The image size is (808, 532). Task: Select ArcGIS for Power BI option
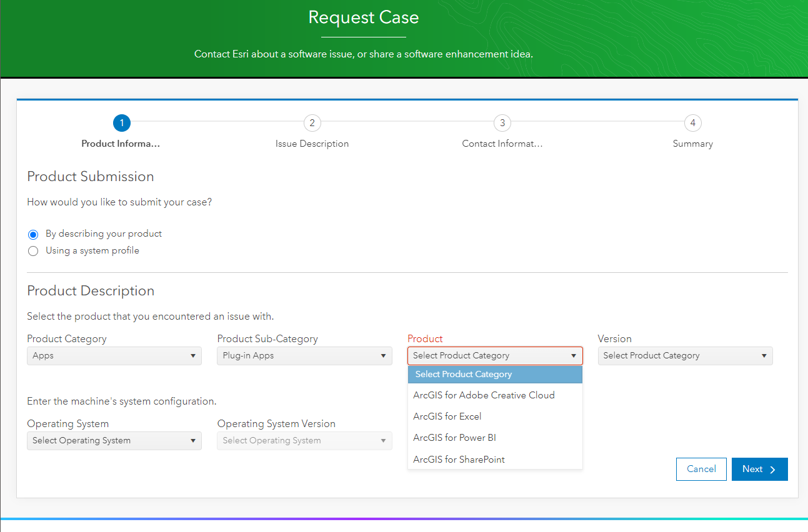click(x=454, y=438)
